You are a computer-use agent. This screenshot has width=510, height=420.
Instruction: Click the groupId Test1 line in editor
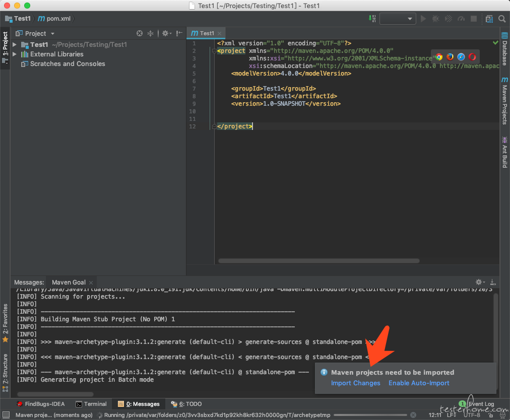pyautogui.click(x=274, y=89)
